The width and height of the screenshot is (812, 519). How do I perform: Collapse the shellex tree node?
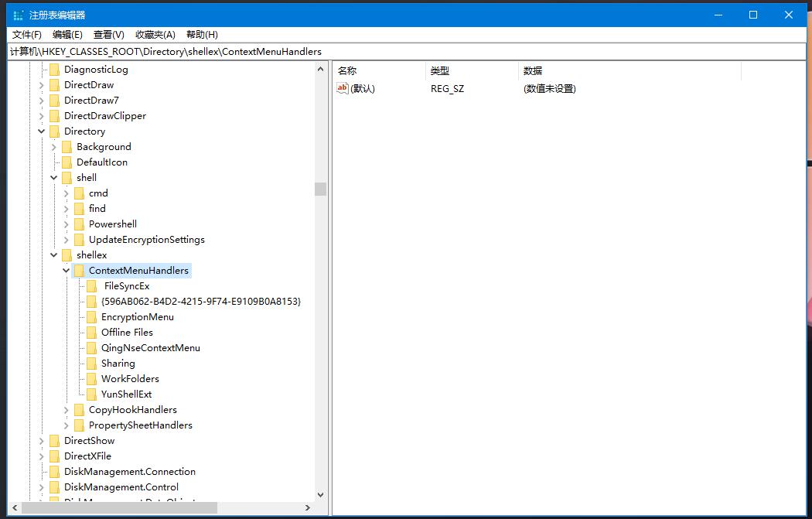pyautogui.click(x=54, y=255)
